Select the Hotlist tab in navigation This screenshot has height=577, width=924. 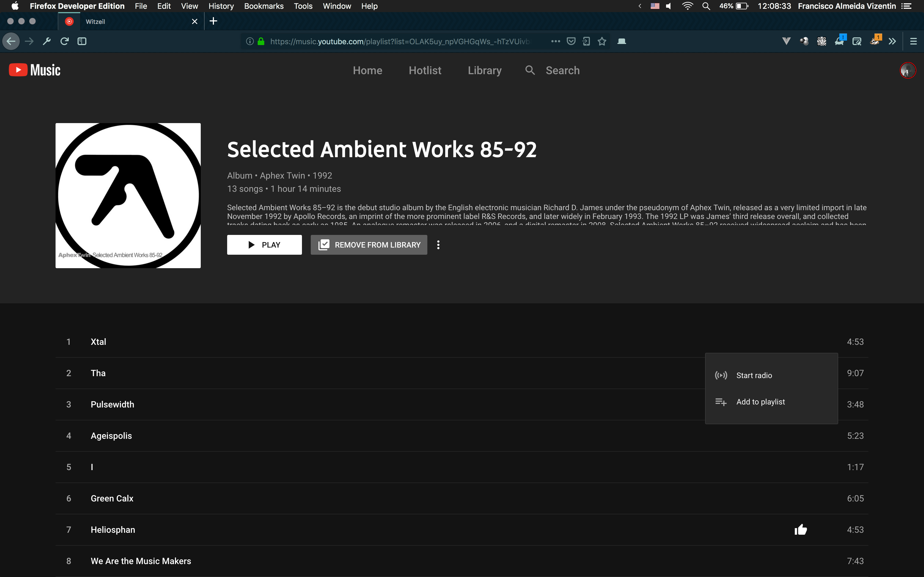(x=424, y=70)
